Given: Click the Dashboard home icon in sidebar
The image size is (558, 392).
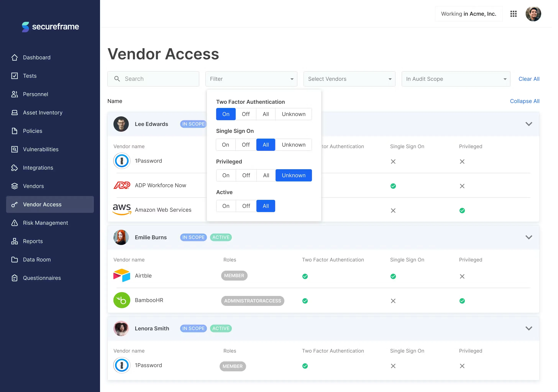Looking at the screenshot, I should point(15,58).
